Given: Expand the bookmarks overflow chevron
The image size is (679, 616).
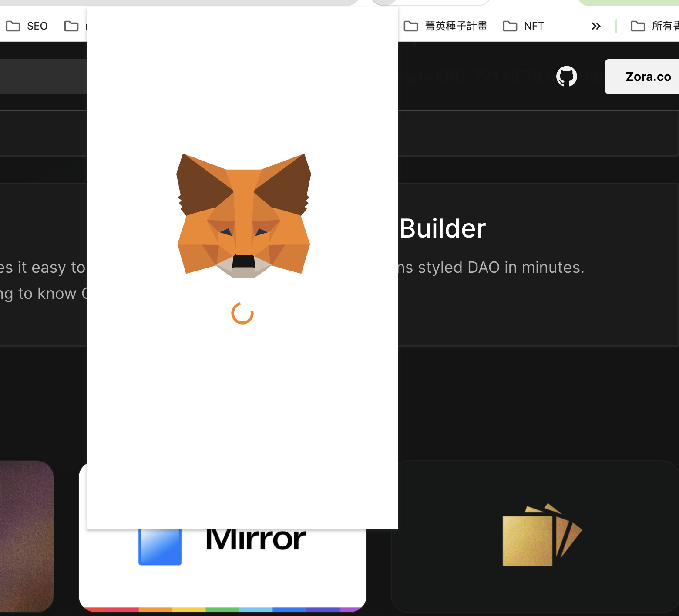Looking at the screenshot, I should coord(596,26).
